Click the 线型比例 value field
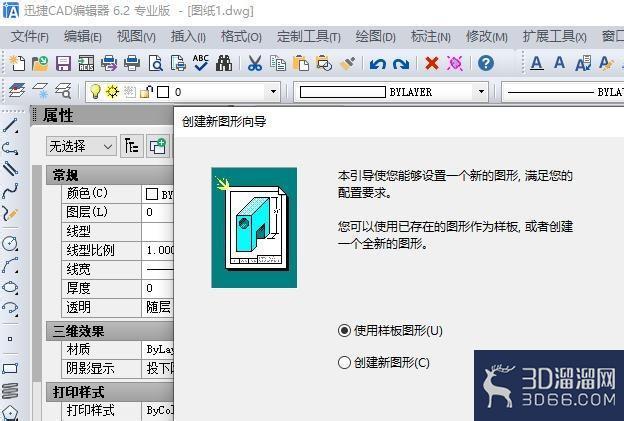The height and width of the screenshot is (421, 624). (x=158, y=250)
